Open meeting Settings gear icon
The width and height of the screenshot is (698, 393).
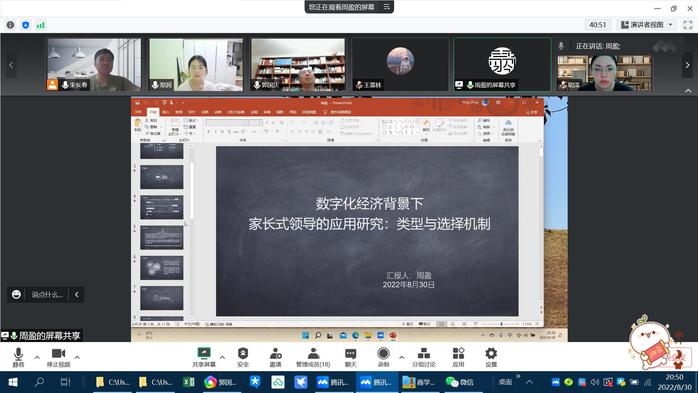(x=491, y=357)
